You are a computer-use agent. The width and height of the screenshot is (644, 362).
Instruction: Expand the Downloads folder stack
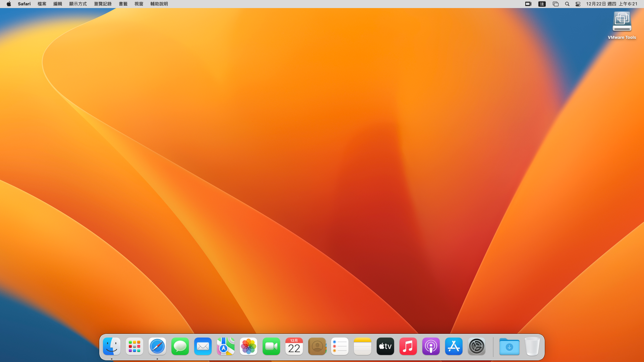[509, 346]
